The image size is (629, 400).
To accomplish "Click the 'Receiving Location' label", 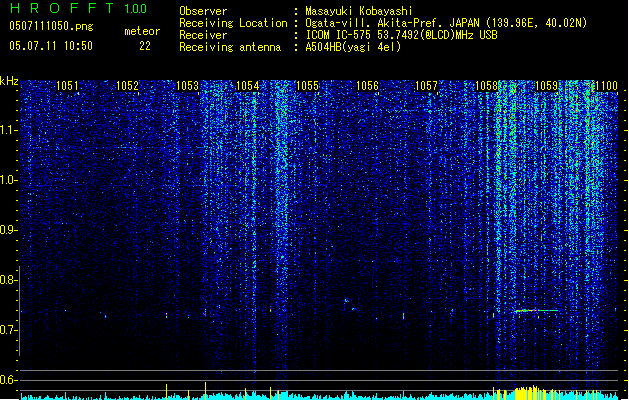I will pos(233,23).
